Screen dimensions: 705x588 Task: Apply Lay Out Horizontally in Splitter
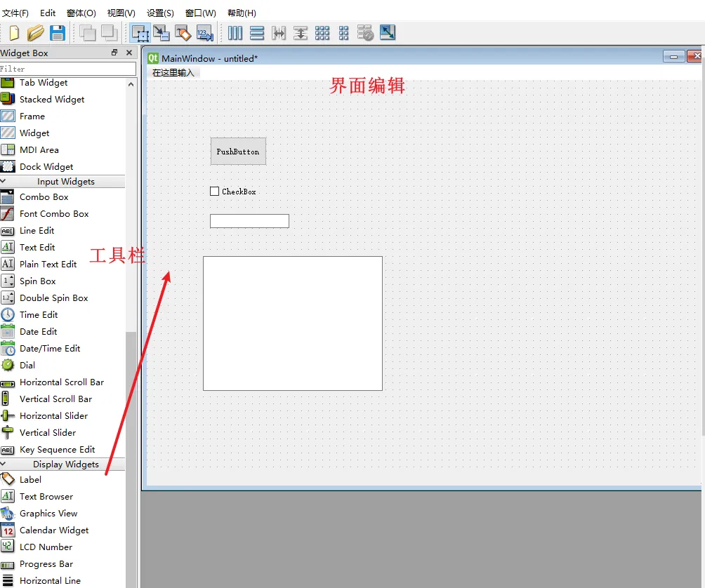click(x=279, y=33)
